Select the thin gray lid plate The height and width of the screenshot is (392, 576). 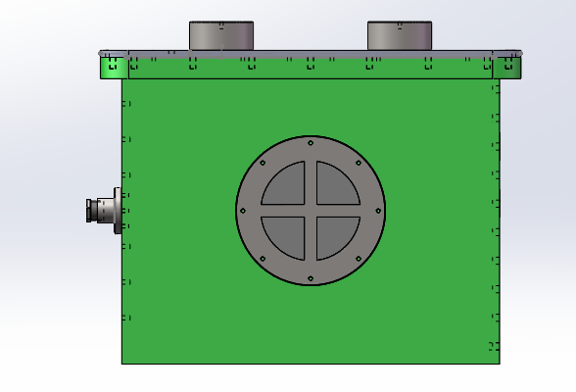(311, 54)
